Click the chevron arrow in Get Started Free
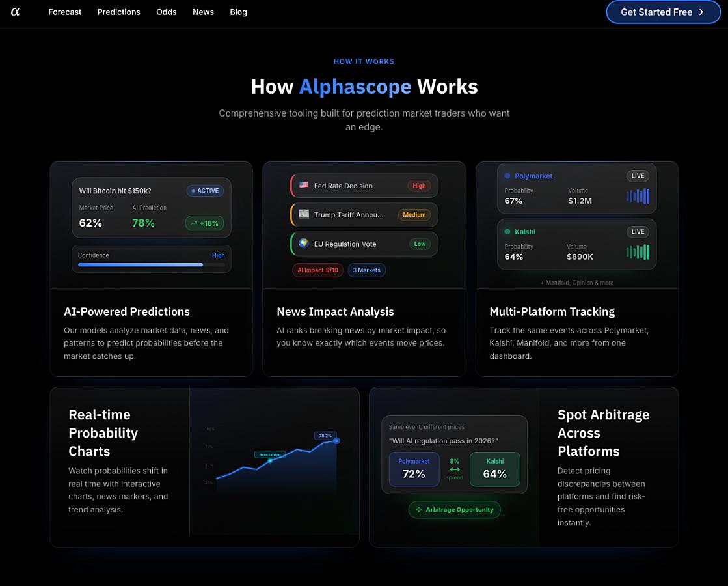Image resolution: width=728 pixels, height=586 pixels. (x=701, y=12)
